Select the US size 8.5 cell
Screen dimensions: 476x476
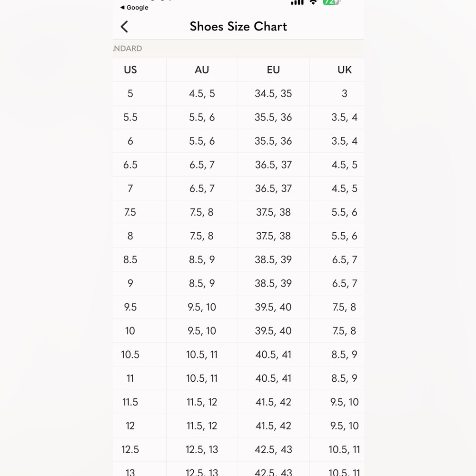coord(130,260)
